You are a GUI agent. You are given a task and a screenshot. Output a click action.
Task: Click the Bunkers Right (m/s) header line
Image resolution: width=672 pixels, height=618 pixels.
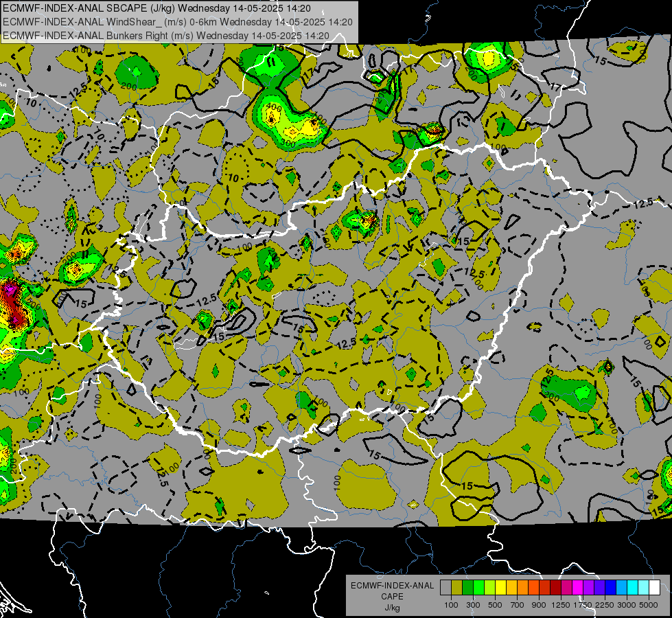click(166, 36)
